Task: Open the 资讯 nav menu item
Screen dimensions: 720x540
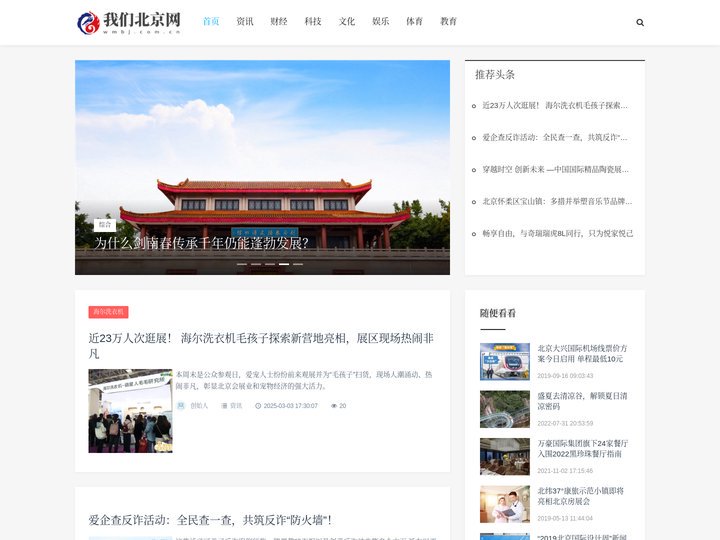Action: point(245,21)
